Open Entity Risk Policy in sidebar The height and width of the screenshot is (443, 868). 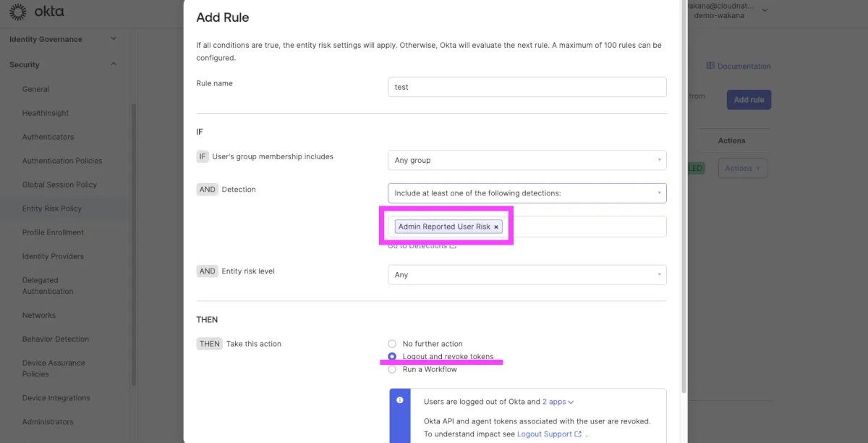(52, 208)
